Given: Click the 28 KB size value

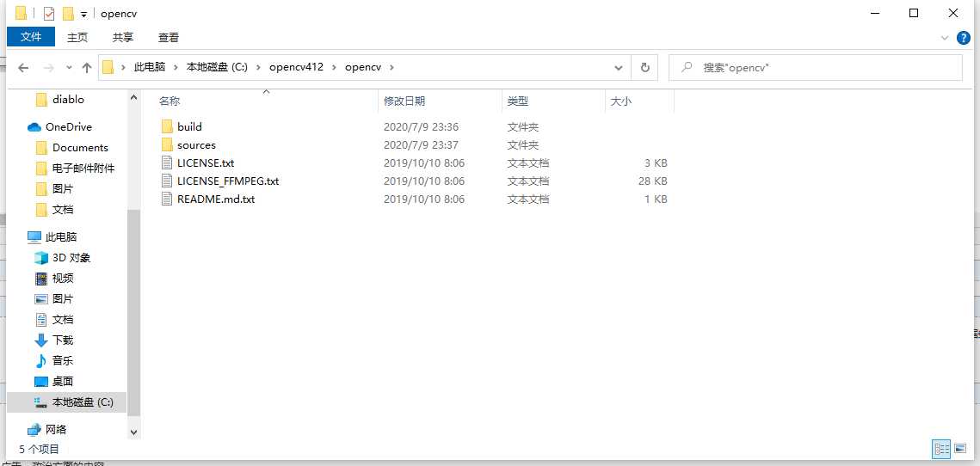Looking at the screenshot, I should point(650,181).
